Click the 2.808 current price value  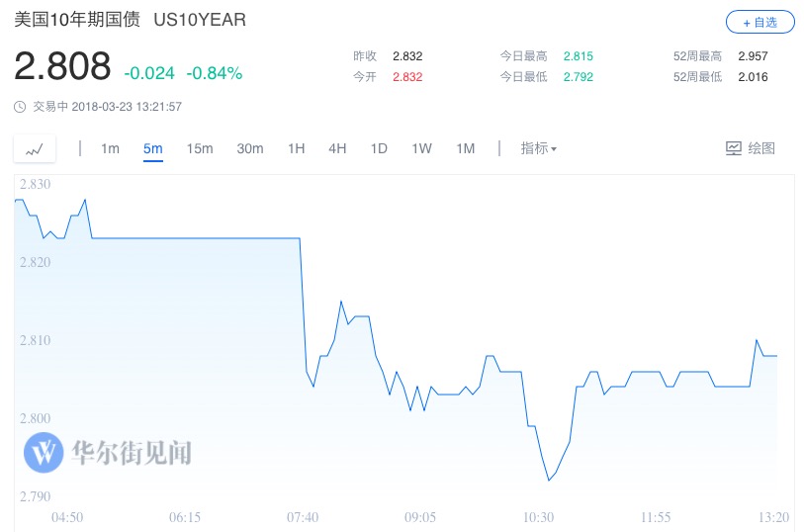[x=62, y=66]
